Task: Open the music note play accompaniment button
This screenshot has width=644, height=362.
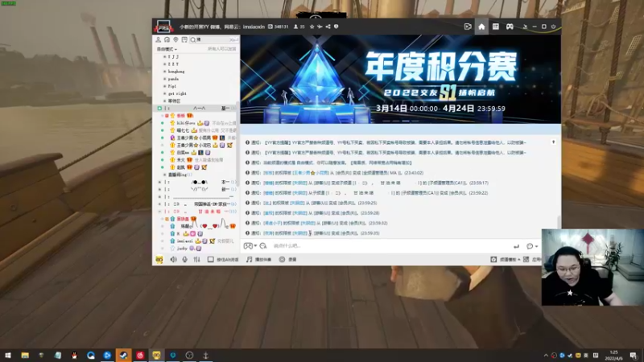Action: click(258, 259)
